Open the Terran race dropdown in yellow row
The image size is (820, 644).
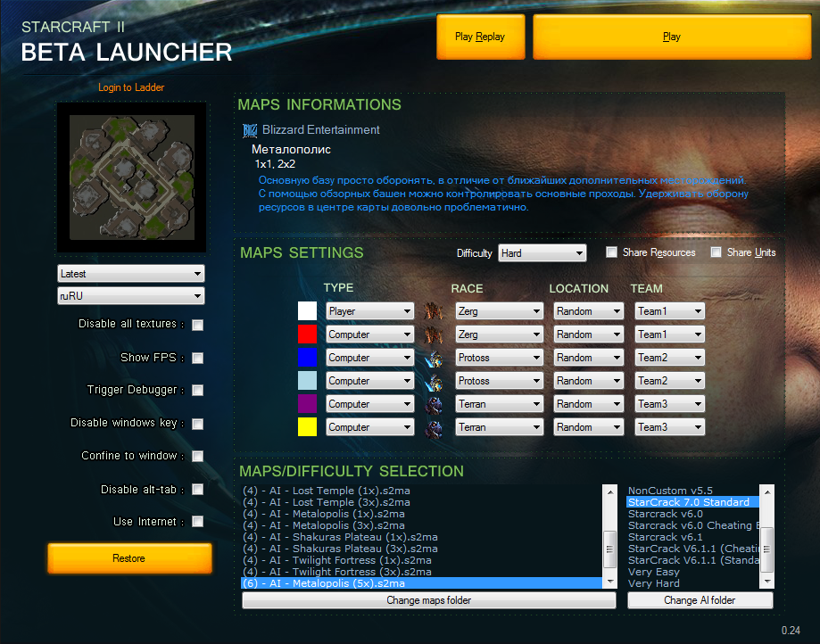click(x=500, y=427)
